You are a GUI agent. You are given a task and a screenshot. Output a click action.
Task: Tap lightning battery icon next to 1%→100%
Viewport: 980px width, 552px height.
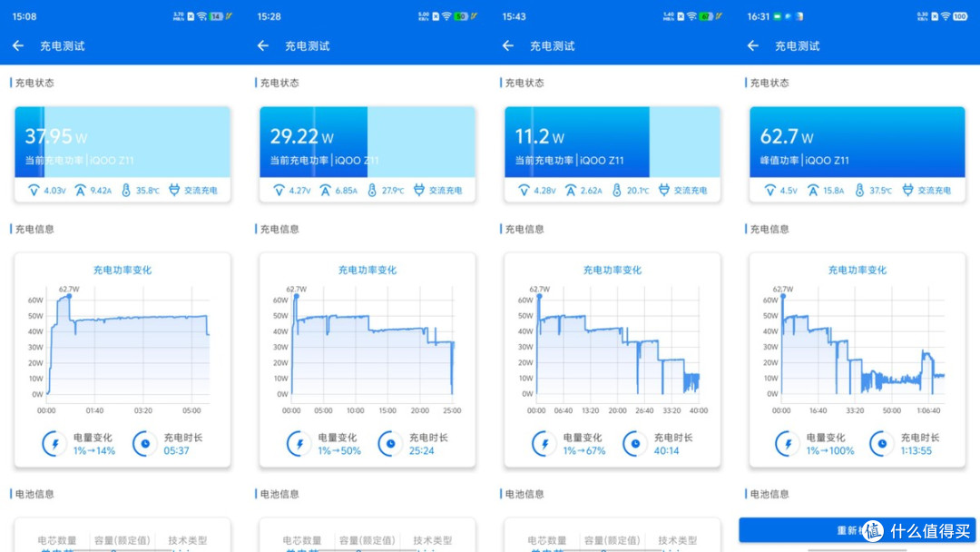click(788, 444)
